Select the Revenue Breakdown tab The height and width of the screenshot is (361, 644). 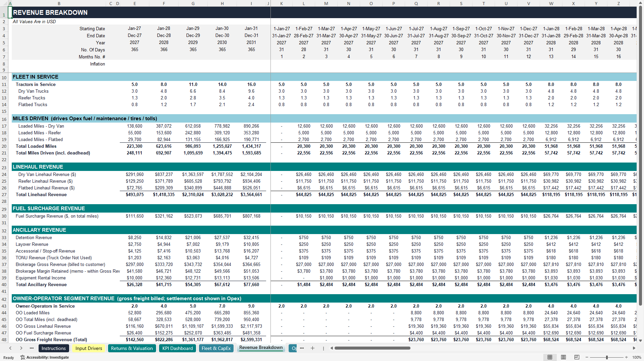click(261, 348)
